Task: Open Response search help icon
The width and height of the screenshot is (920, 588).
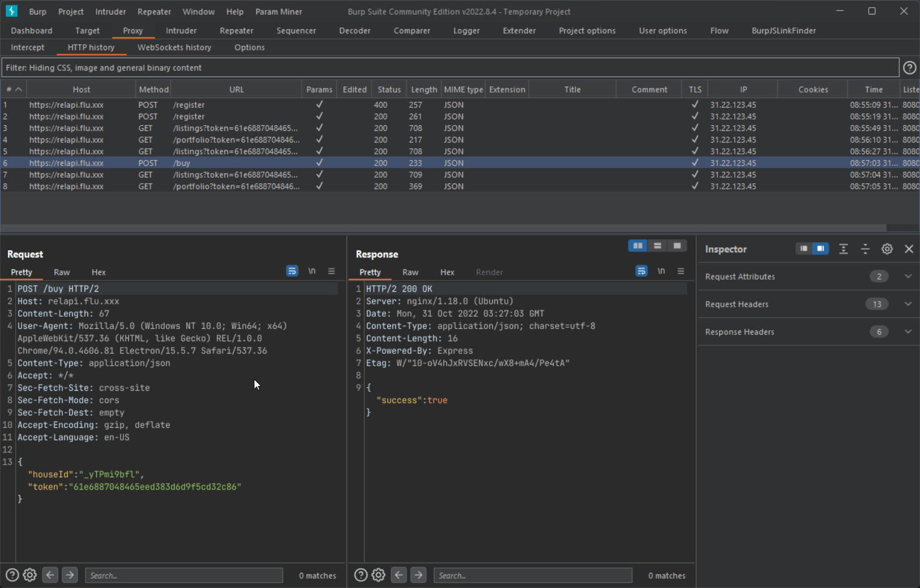Action: (x=361, y=575)
